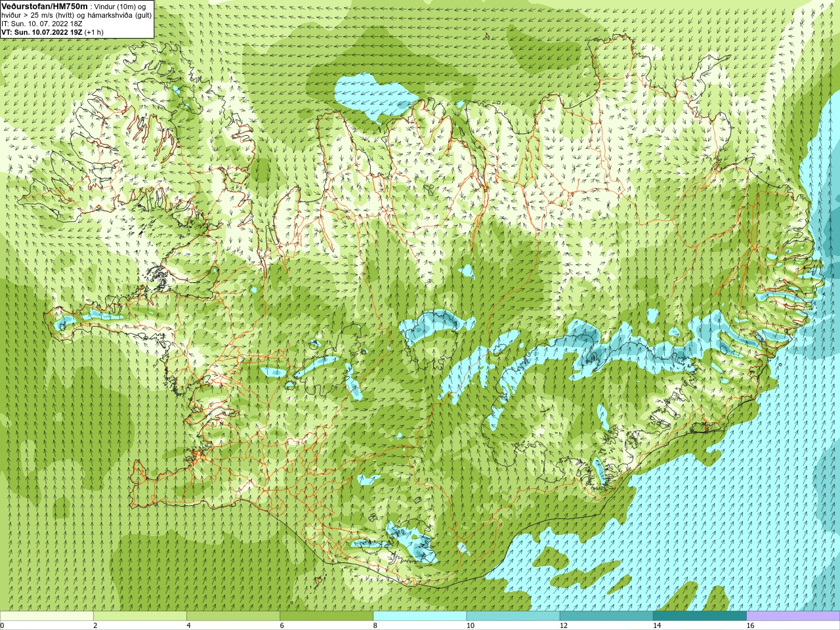840x630 pixels.
Task: Click the scale label '2'
Action: point(95,625)
